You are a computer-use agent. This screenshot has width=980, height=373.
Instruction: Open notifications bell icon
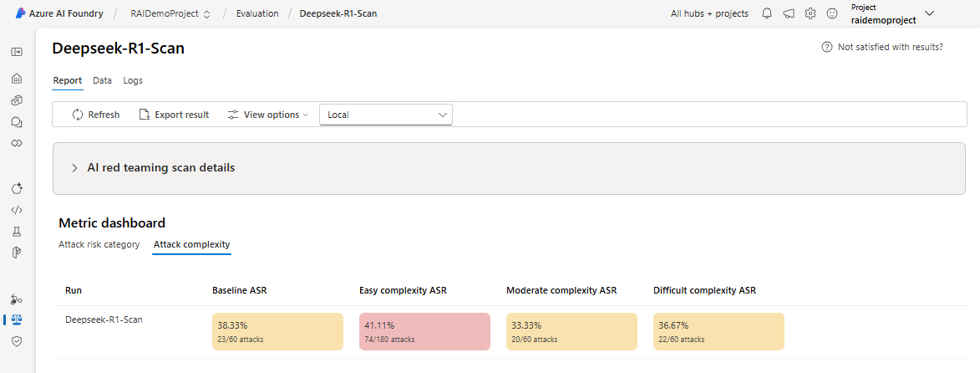tap(767, 14)
